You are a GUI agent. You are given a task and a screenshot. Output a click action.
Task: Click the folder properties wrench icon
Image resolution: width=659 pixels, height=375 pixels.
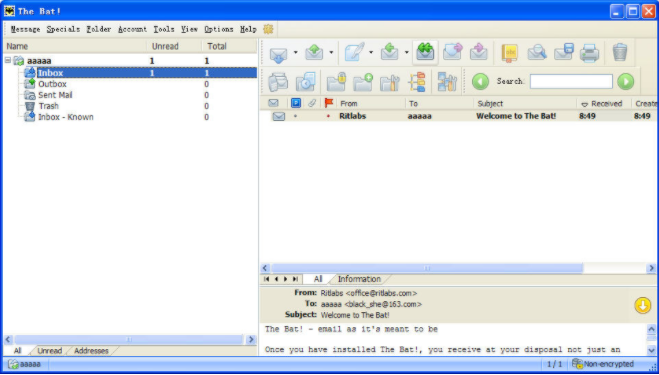coord(390,82)
